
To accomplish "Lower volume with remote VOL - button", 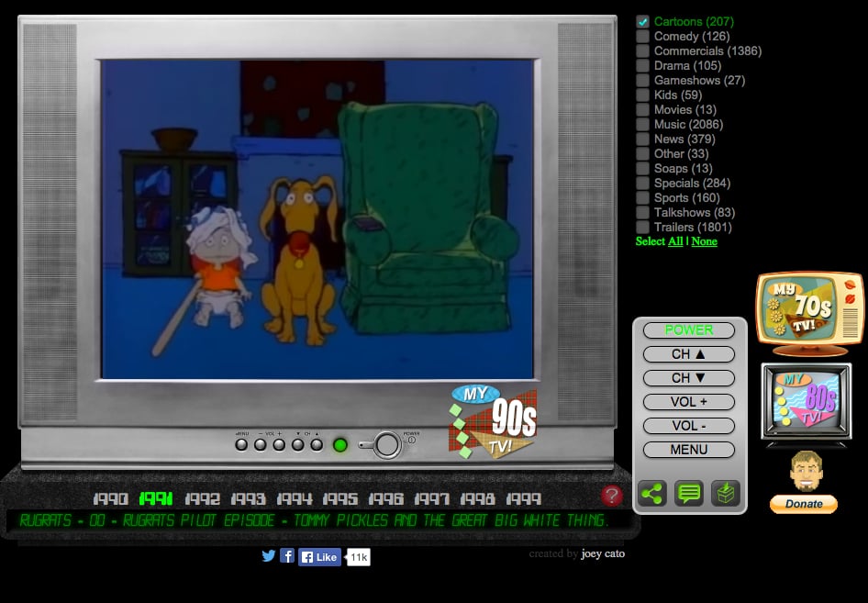I will tap(689, 426).
